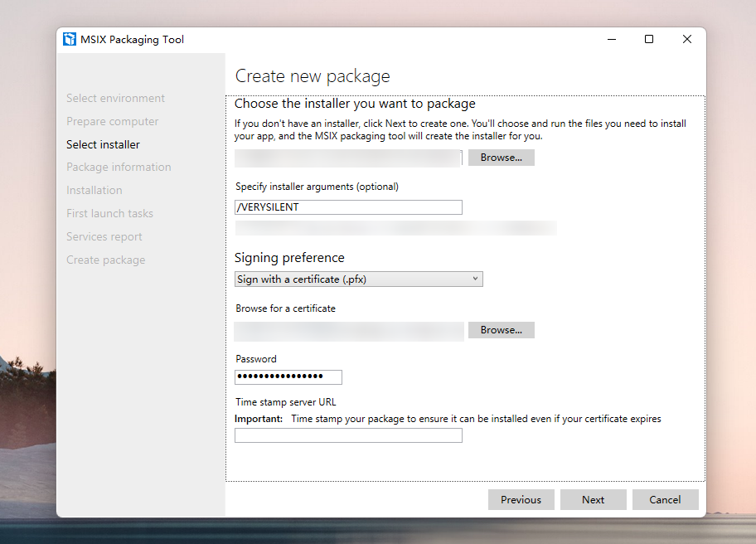Click the MSIX Packaging Tool app icon
This screenshot has height=544, width=756.
(x=70, y=39)
